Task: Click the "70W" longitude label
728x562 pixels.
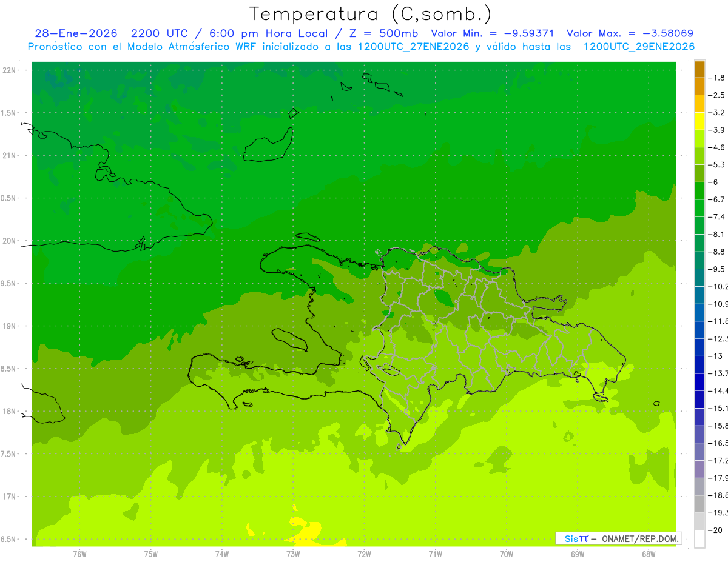Action: 507,554
